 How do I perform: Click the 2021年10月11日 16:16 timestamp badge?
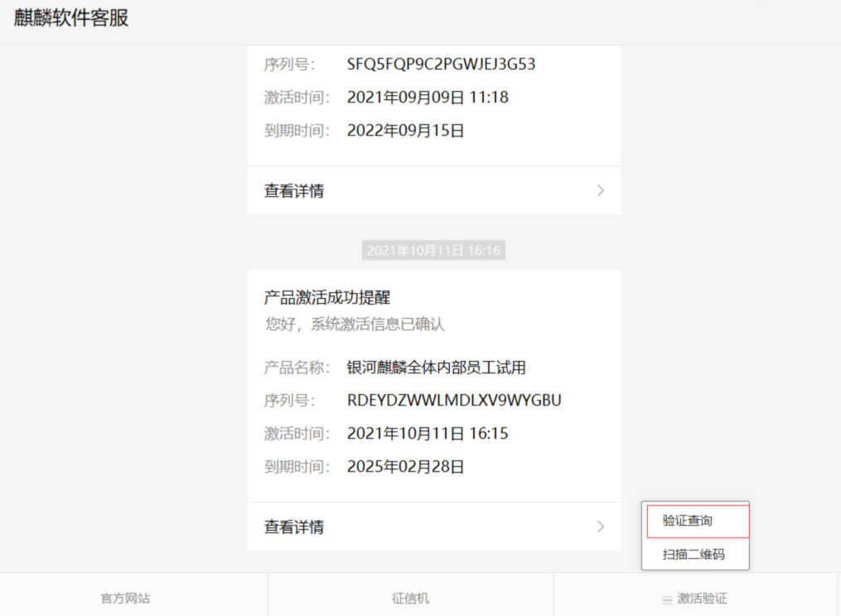(x=433, y=250)
